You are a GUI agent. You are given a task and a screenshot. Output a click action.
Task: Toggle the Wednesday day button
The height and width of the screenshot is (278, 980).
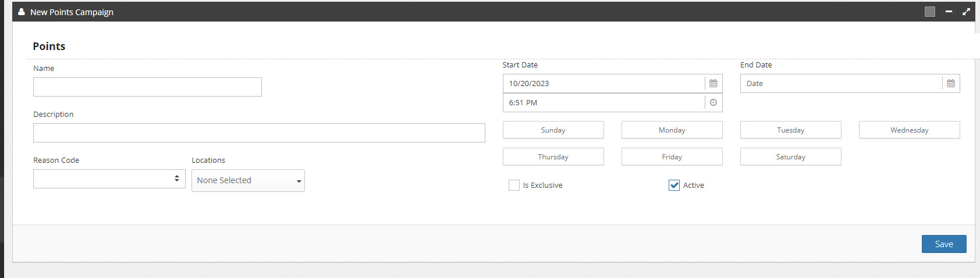coord(910,130)
